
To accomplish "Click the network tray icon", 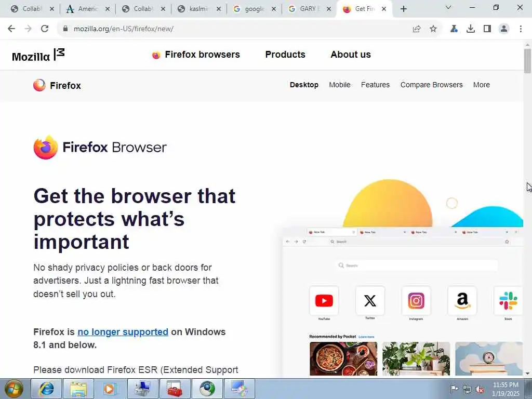I will click(467, 390).
